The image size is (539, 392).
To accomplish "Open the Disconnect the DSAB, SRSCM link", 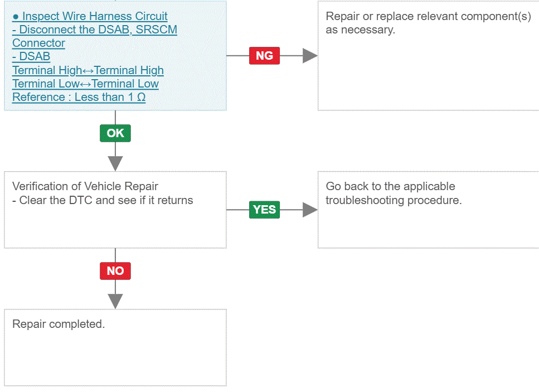I will click(x=95, y=30).
